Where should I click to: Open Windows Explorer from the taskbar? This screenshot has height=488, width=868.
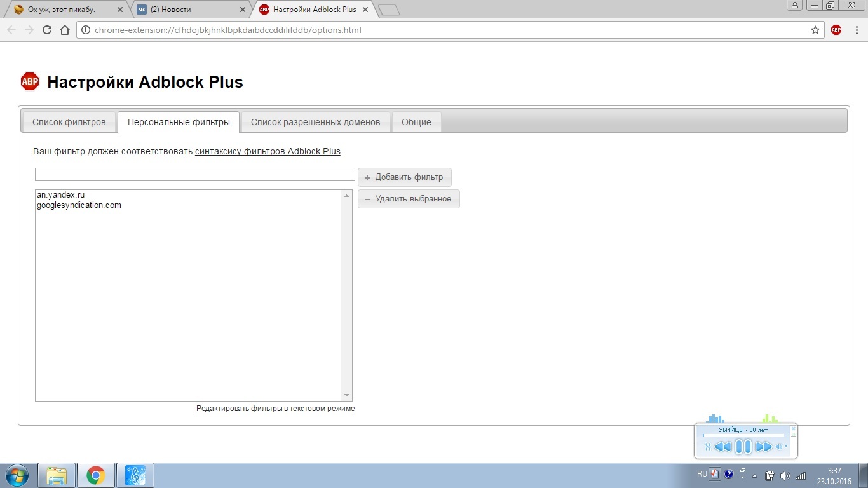[x=57, y=475]
